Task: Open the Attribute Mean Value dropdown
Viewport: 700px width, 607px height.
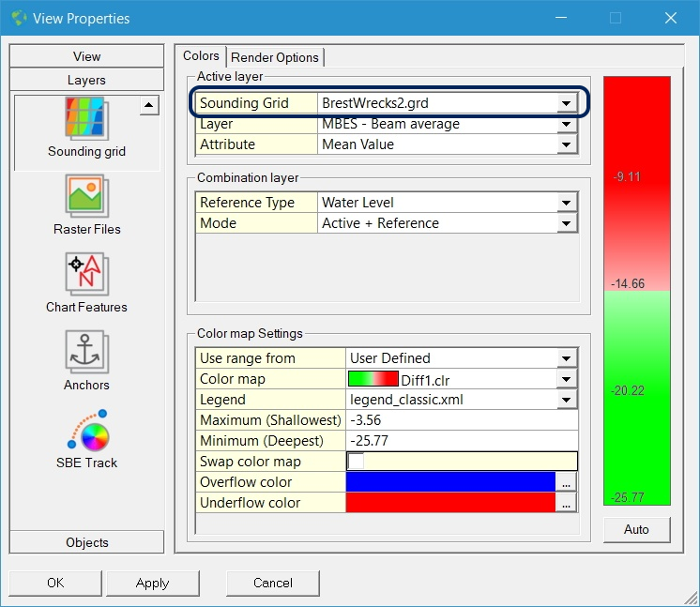Action: coord(566,144)
